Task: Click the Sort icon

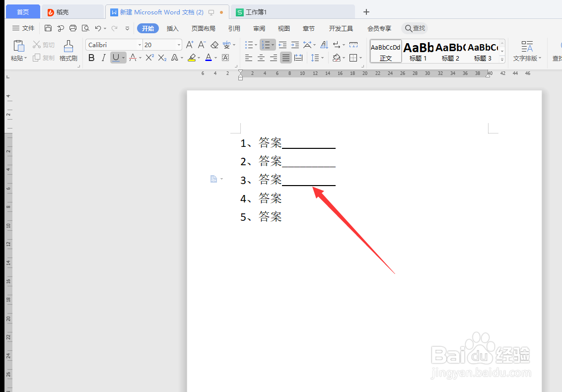Action: [x=324, y=45]
